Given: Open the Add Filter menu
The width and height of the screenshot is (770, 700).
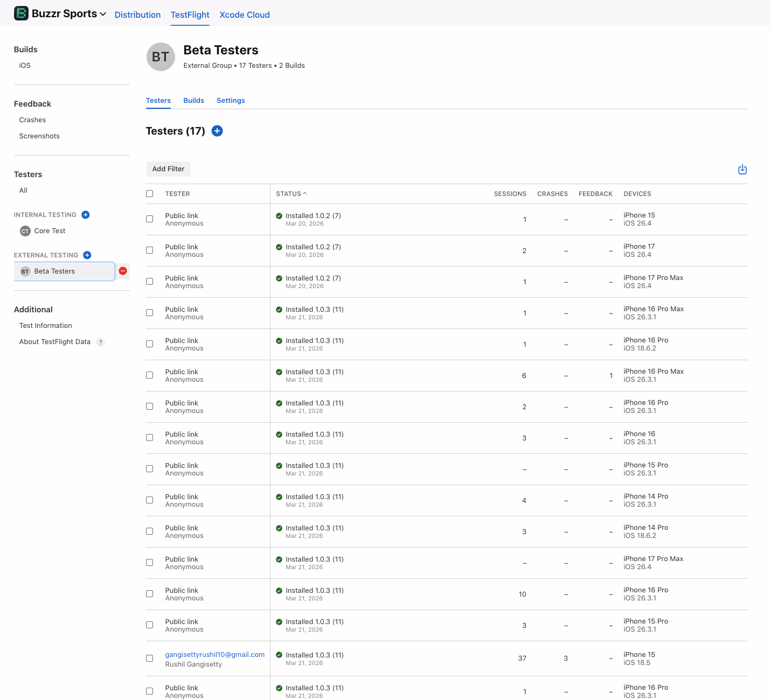Looking at the screenshot, I should coord(168,169).
